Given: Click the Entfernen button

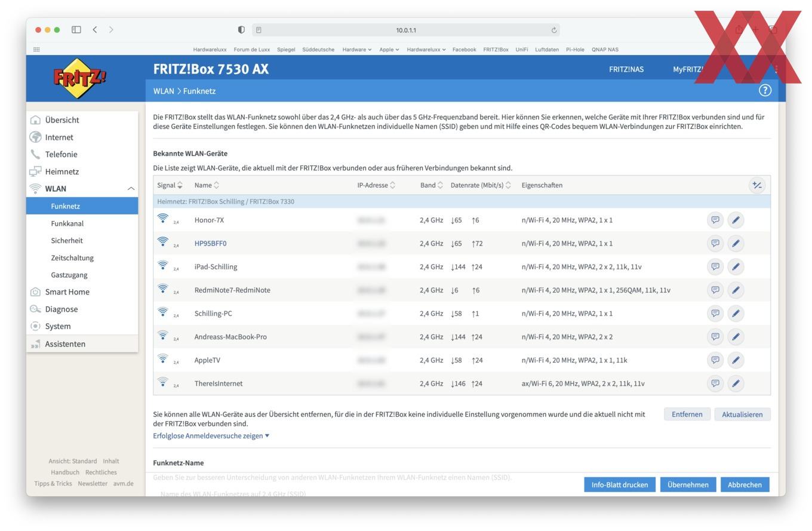Looking at the screenshot, I should click(687, 414).
